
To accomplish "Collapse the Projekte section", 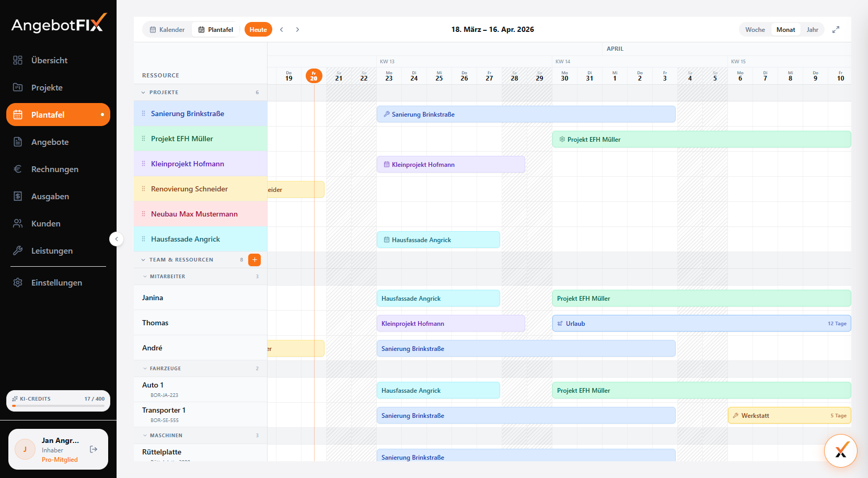I will pos(144,93).
